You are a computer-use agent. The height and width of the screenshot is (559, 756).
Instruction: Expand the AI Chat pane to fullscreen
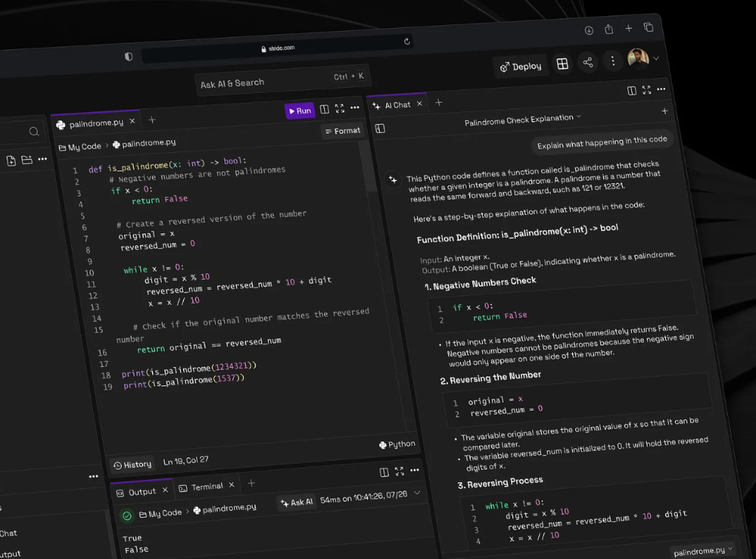647,89
